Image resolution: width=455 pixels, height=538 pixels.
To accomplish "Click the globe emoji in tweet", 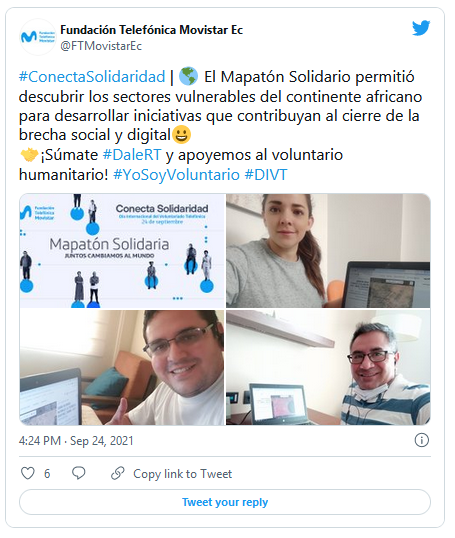I will (188, 76).
